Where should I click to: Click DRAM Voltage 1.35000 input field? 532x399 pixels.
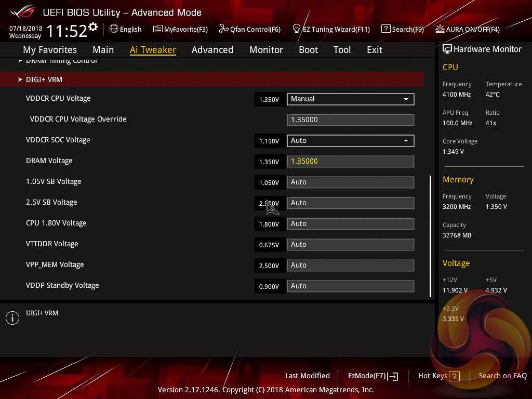[x=351, y=162]
